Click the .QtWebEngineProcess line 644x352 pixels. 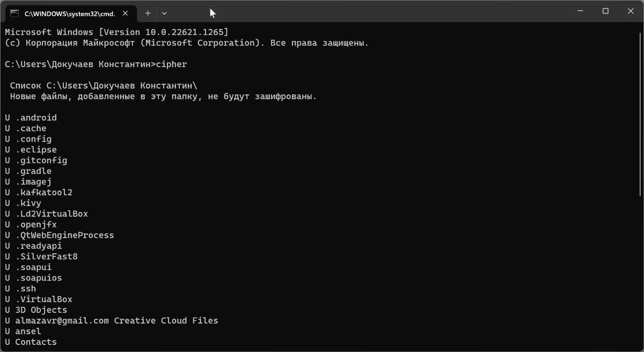[x=60, y=235]
